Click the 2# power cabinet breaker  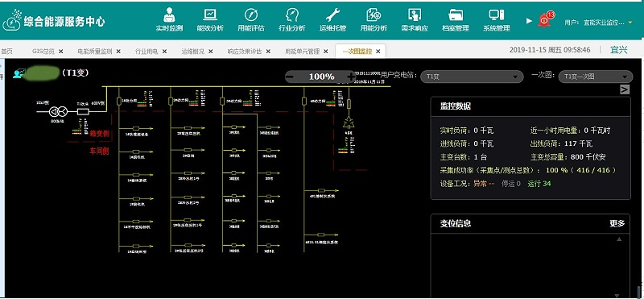click(171, 102)
